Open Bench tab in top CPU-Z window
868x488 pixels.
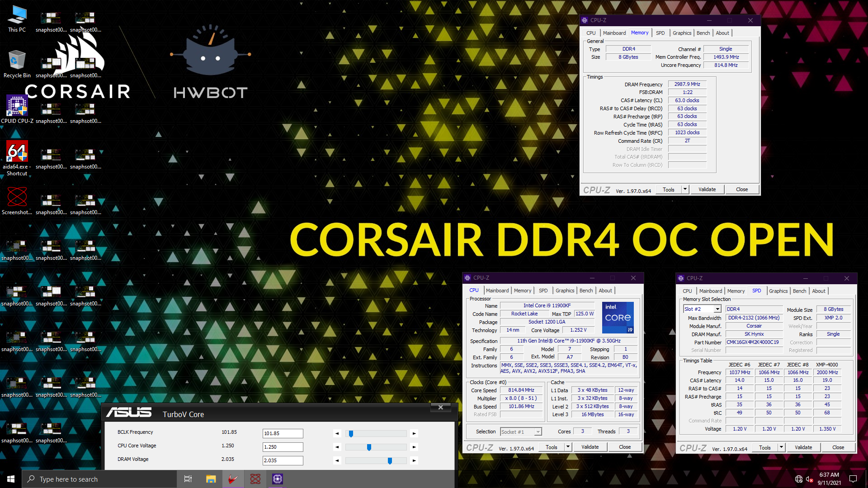[703, 33]
